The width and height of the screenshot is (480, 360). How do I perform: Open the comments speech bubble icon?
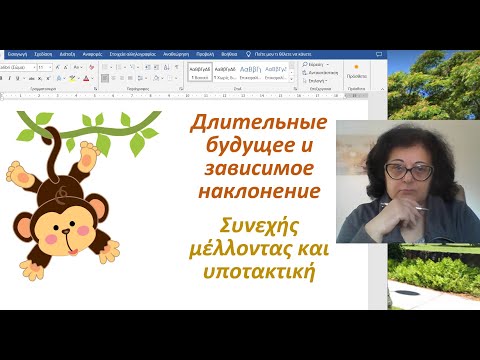tap(379, 54)
